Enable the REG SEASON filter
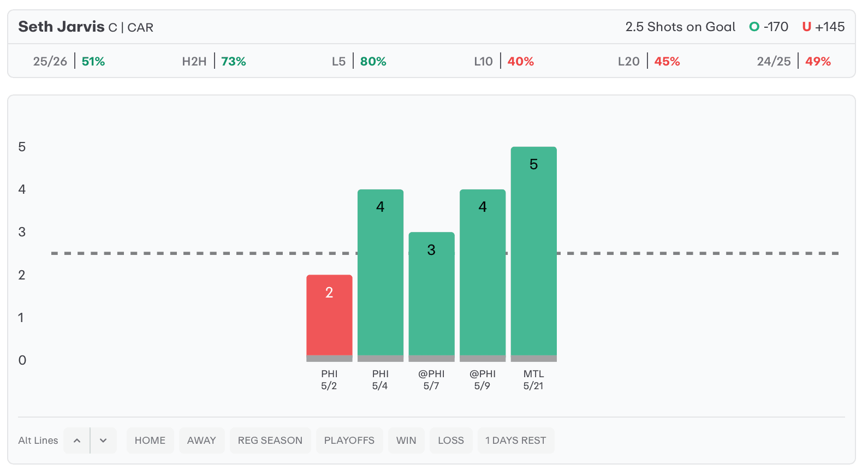Viewport: 868px width, 476px height. tap(270, 441)
